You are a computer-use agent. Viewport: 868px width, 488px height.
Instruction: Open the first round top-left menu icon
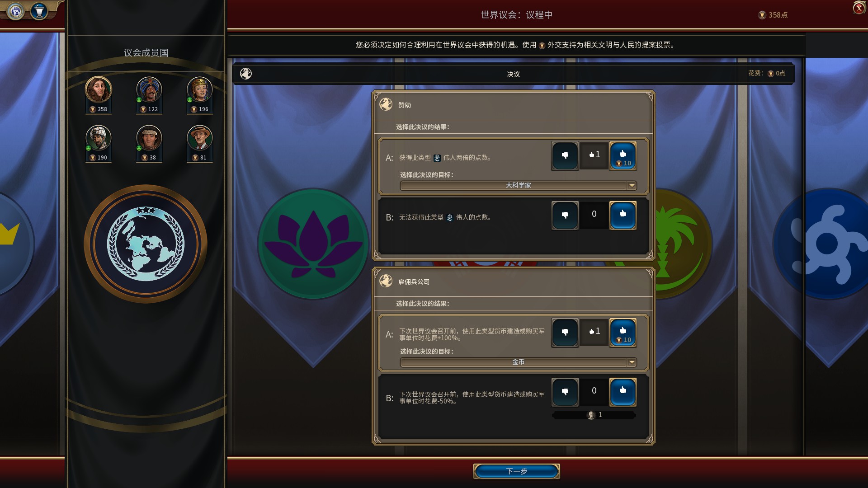coord(16,11)
